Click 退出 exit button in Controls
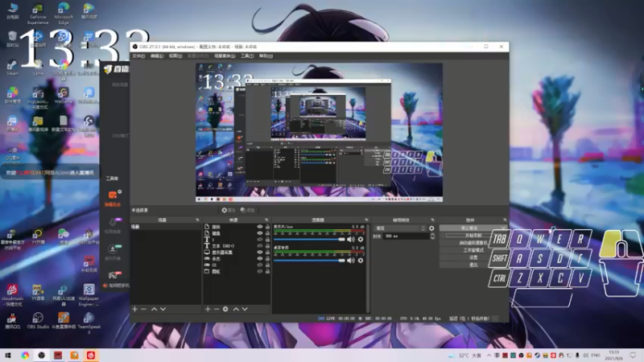The width and height of the screenshot is (644, 362). tap(473, 265)
